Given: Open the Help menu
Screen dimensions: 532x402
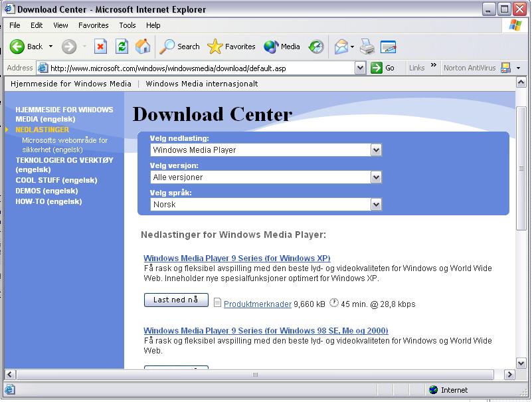Looking at the screenshot, I should coord(153,25).
